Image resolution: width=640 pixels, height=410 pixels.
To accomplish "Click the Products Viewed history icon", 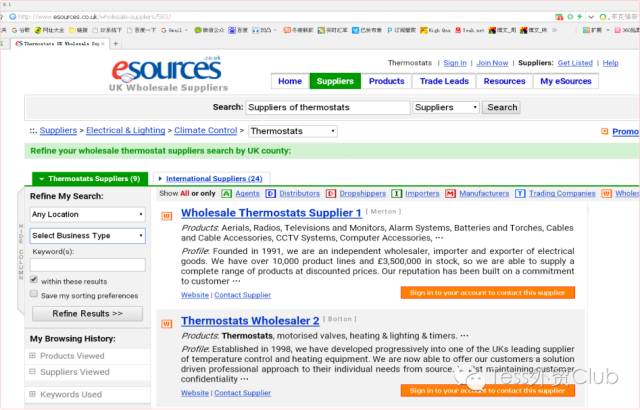I will tap(33, 356).
